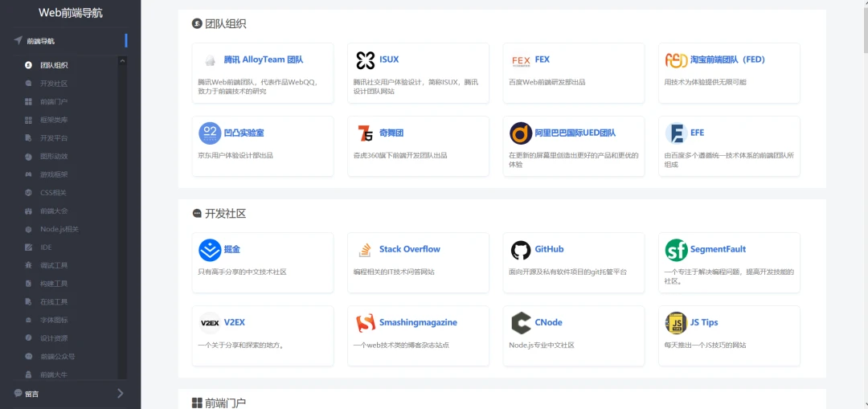Open the 掘金 logo icon
The width and height of the screenshot is (868, 409).
(210, 250)
